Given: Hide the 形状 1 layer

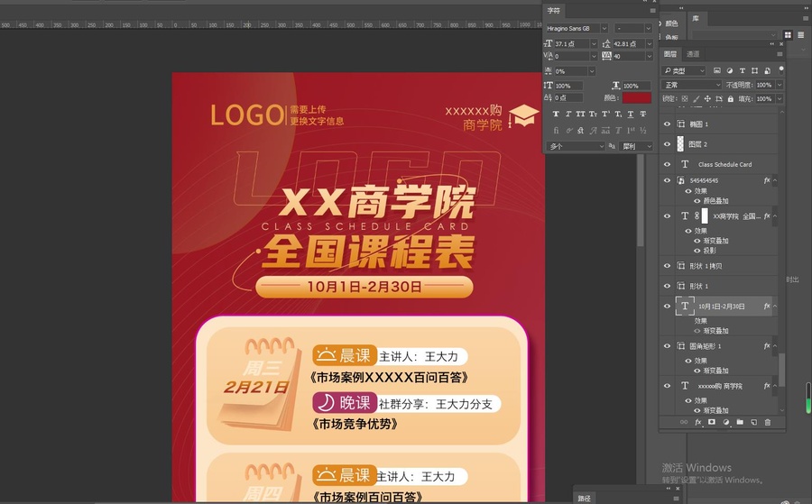Looking at the screenshot, I should click(667, 286).
